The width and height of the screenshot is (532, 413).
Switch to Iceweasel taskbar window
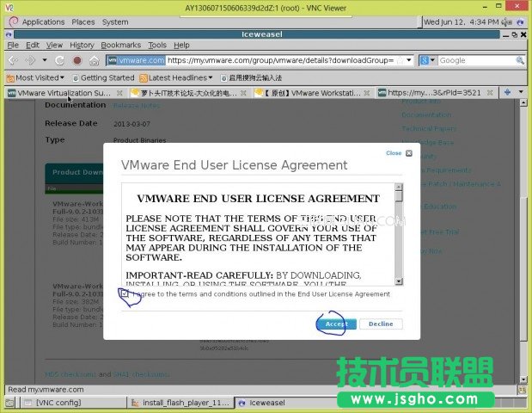(x=286, y=403)
